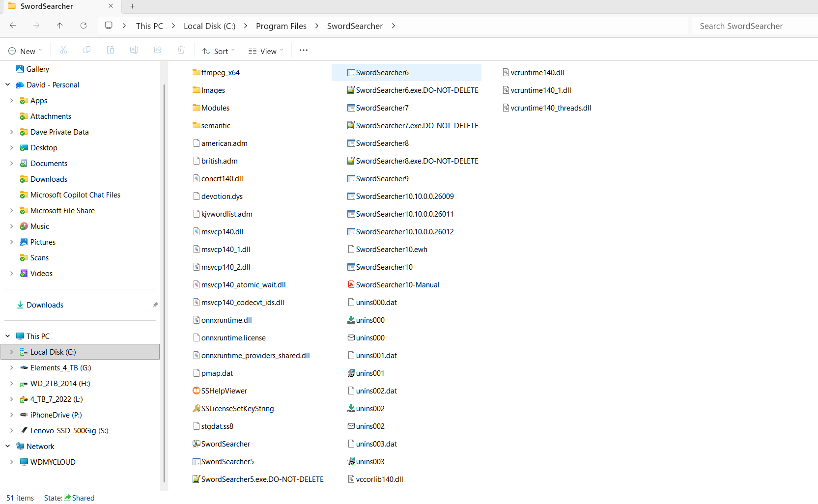This screenshot has width=818, height=504.
Task: Select the onnxruntime.license file
Action: coord(233,337)
